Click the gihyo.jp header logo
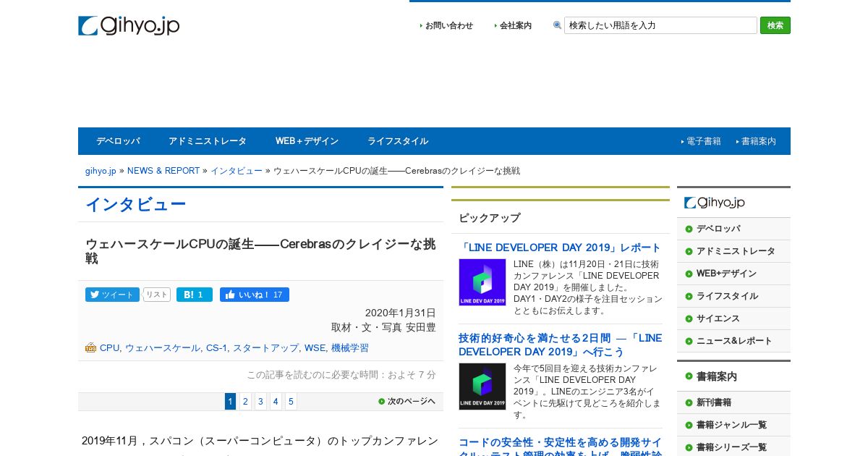 pos(129,26)
